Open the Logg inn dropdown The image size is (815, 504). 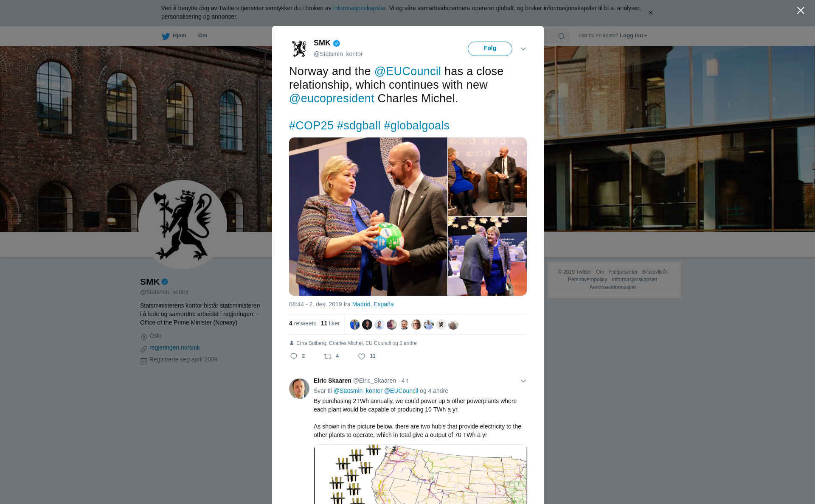(633, 36)
